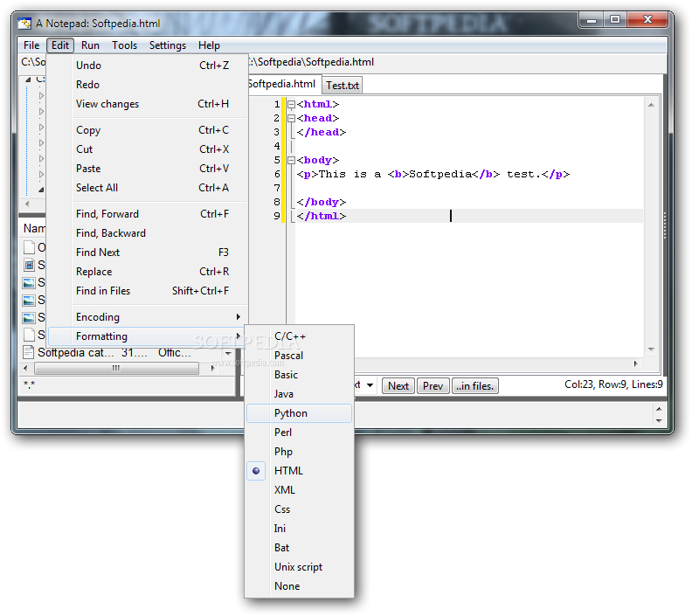
Task: Click the file filter *.* field
Action: click(127, 384)
